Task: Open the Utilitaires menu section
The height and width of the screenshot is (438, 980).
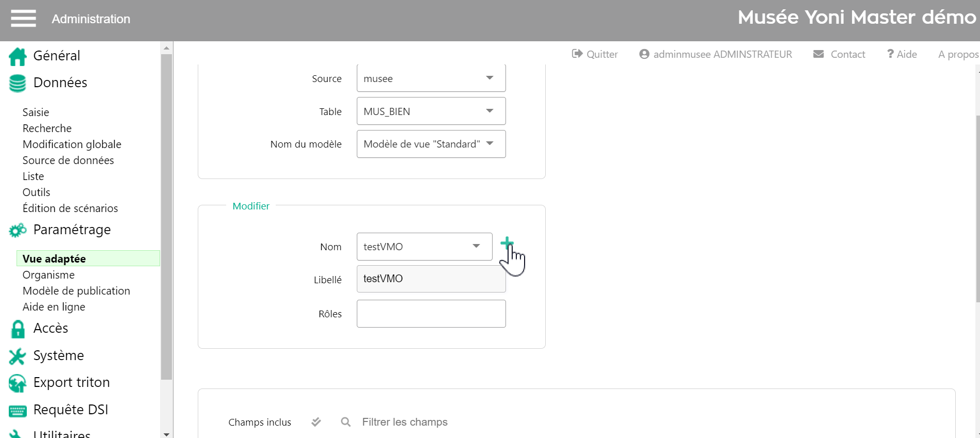Action: point(62,434)
